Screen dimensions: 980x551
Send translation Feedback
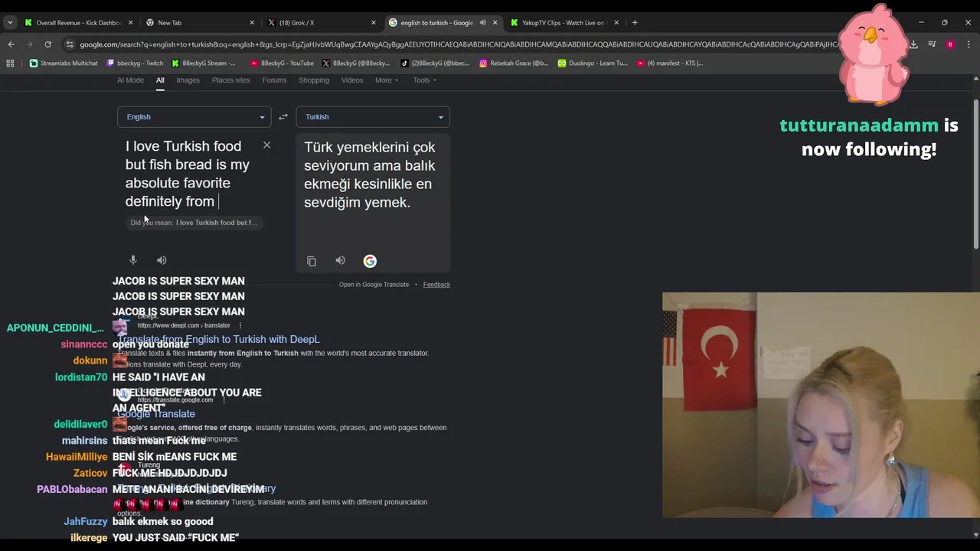click(436, 285)
